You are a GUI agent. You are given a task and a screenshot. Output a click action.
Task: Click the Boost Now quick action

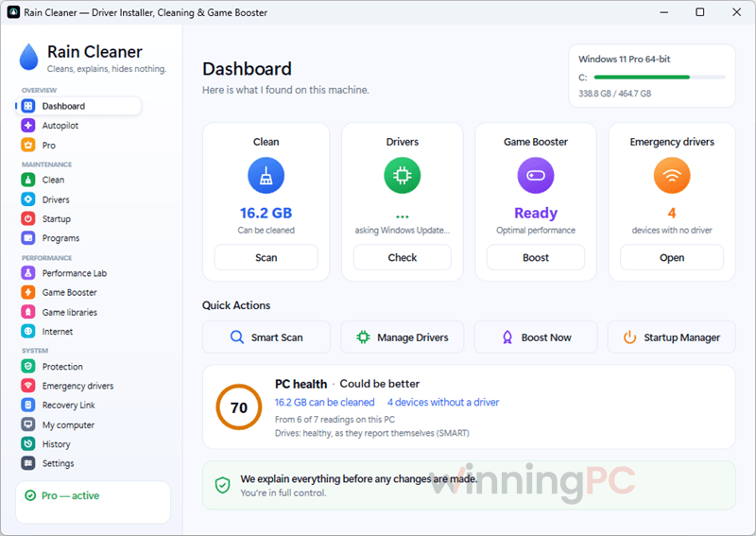tap(536, 337)
